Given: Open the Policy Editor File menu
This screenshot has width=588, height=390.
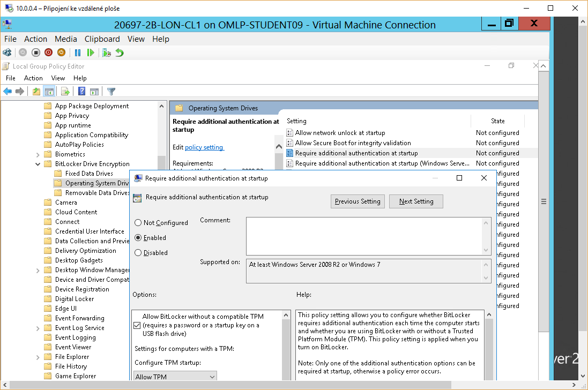Looking at the screenshot, I should [x=11, y=78].
